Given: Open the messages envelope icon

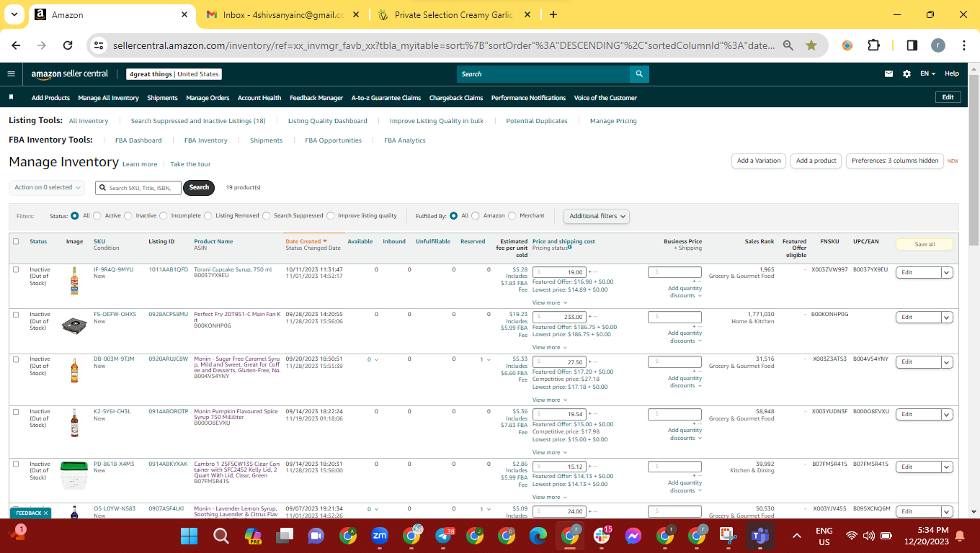Looking at the screenshot, I should pos(888,73).
